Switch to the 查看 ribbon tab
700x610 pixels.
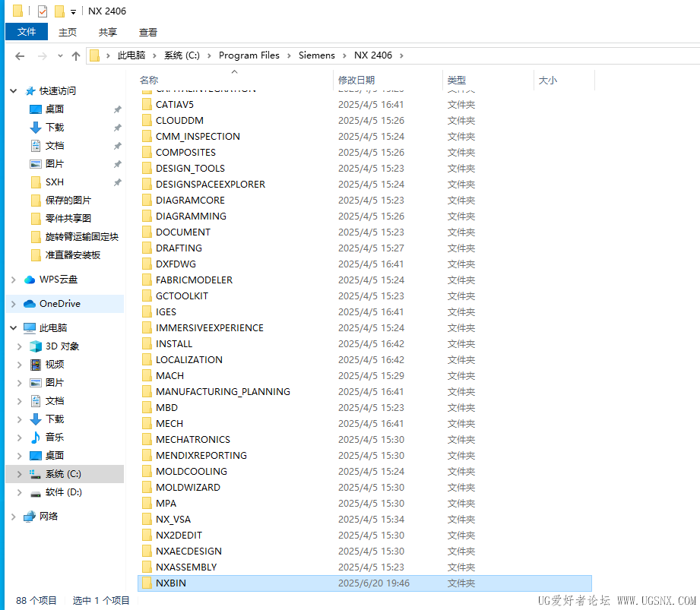point(147,32)
